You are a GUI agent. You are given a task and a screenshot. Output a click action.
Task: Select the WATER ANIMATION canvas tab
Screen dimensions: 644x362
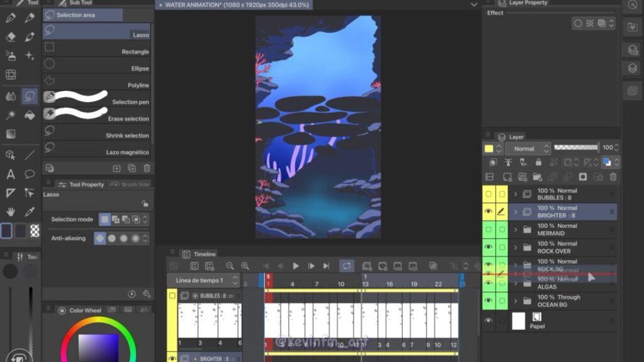coord(234,5)
